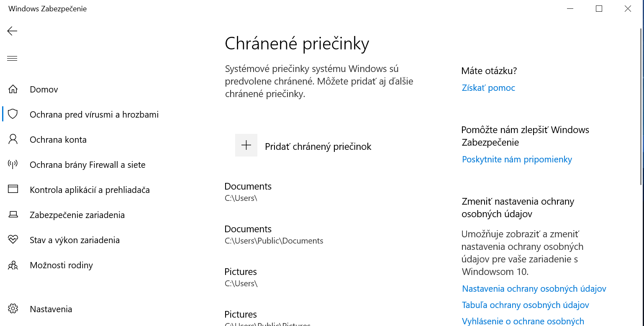
Task: Open the heart icon for Stav a výkon
Action: click(x=13, y=240)
